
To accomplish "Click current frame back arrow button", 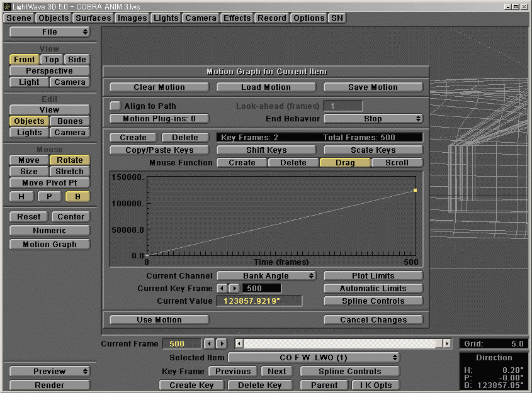I will click(x=210, y=344).
